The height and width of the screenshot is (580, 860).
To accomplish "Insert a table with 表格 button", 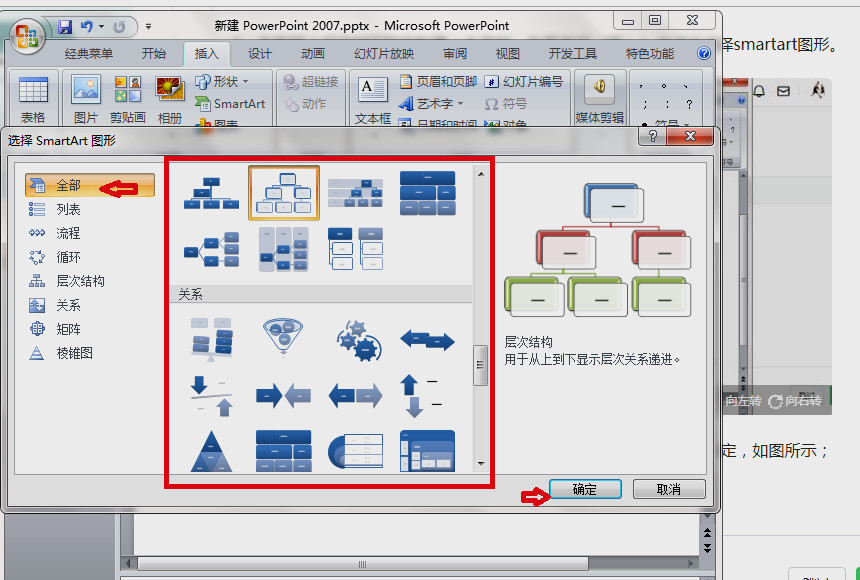I will 33,99.
